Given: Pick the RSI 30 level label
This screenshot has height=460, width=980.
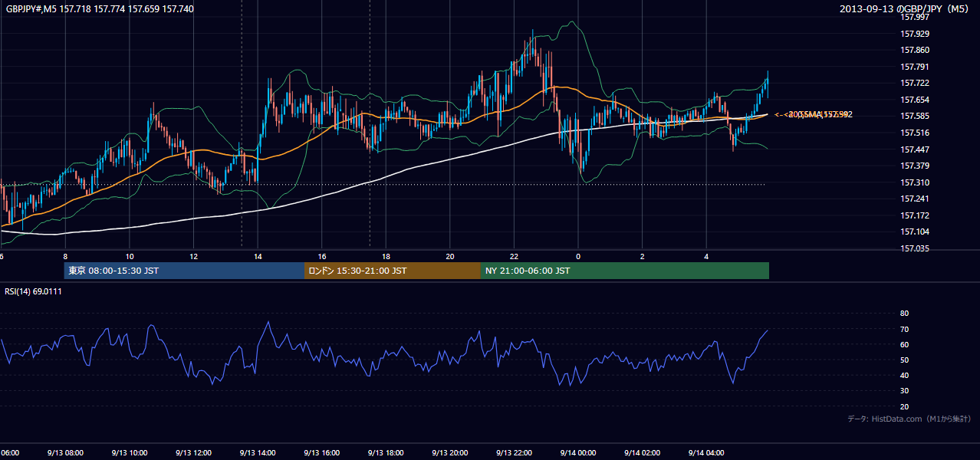Looking at the screenshot, I should point(904,391).
